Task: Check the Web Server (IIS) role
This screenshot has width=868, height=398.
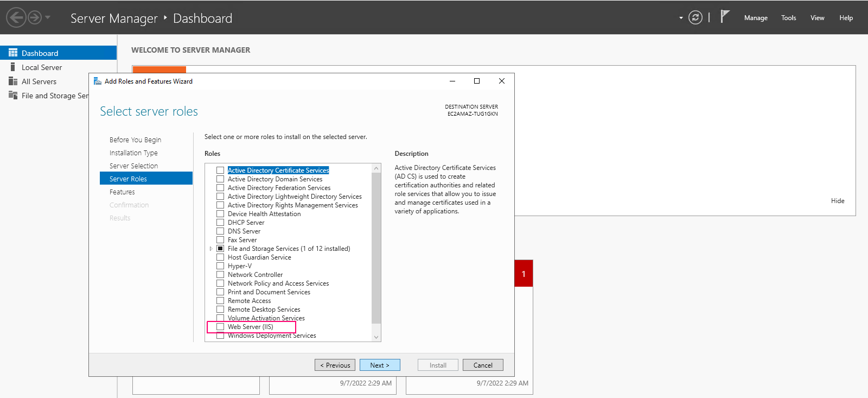Action: (220, 327)
